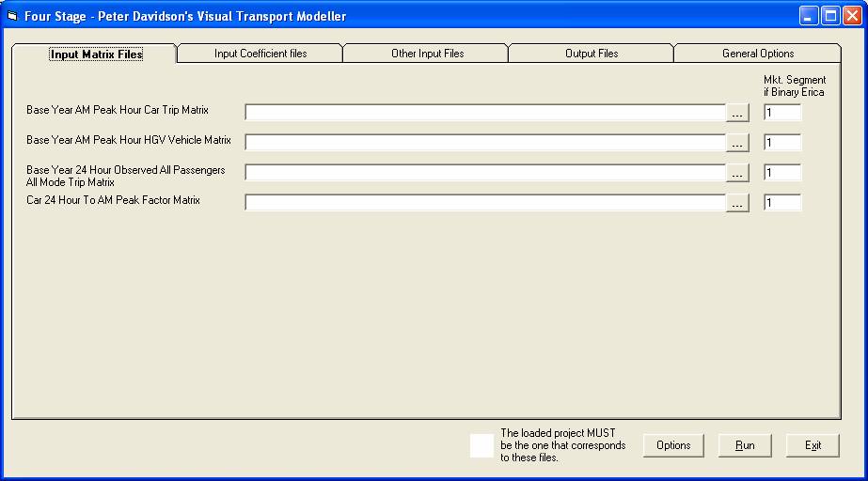Open the General Options tab
This screenshot has height=481, width=868.
click(757, 54)
